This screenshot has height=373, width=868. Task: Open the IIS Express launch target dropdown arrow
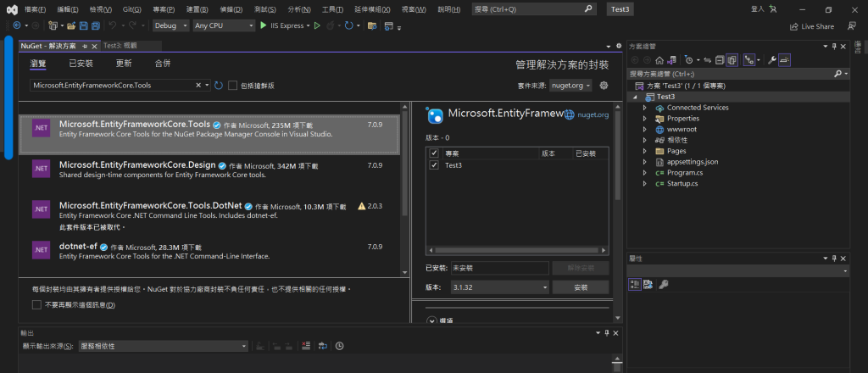pyautogui.click(x=308, y=25)
